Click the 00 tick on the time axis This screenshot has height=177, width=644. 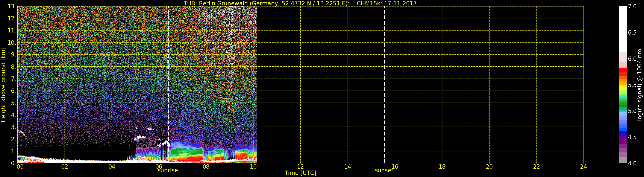click(20, 167)
